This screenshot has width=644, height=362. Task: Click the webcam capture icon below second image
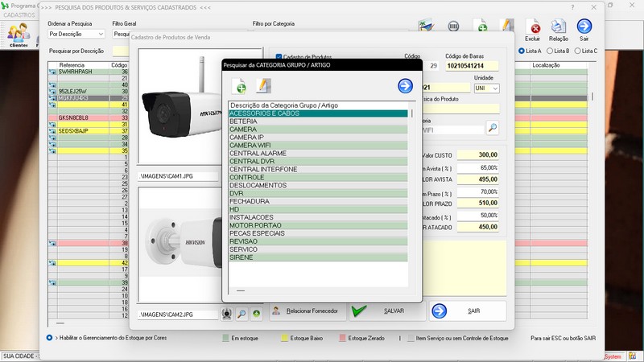[227, 314]
